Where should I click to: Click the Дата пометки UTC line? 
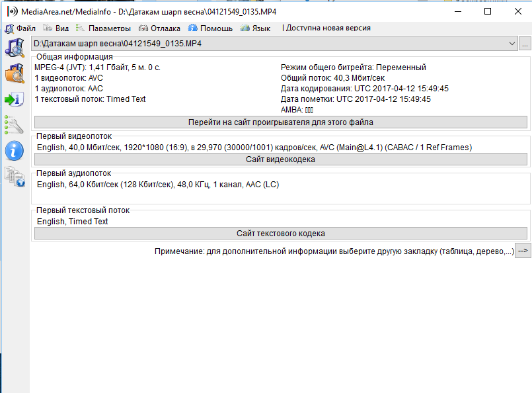point(356,99)
